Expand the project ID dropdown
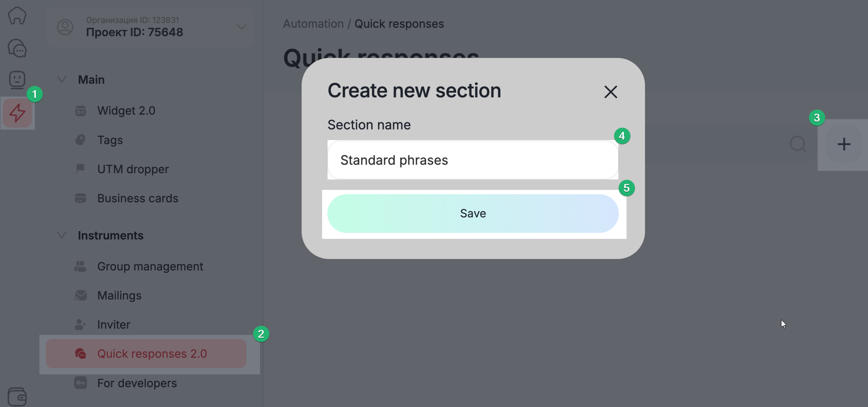This screenshot has width=868, height=407. pos(241,27)
